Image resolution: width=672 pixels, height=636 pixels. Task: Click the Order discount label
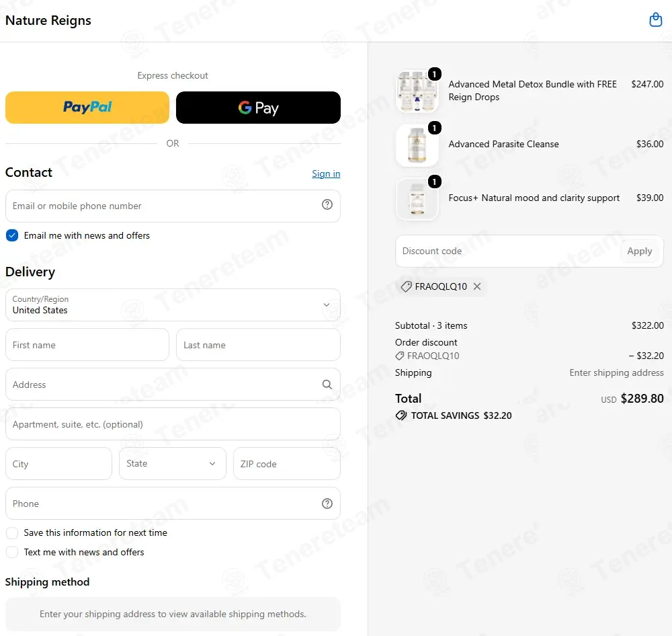(426, 342)
